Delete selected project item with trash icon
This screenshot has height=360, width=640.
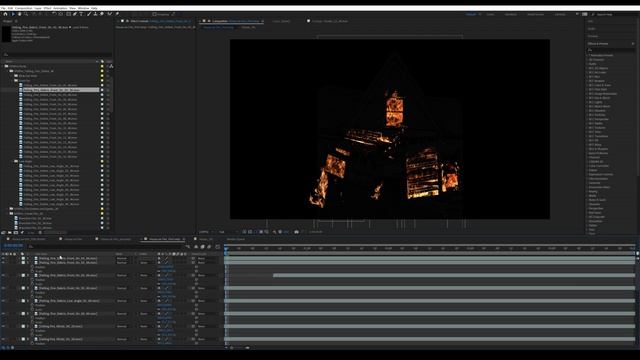click(40, 233)
